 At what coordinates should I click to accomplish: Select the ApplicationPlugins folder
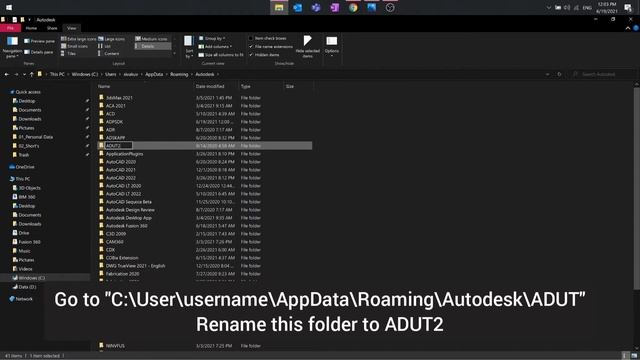coord(124,154)
